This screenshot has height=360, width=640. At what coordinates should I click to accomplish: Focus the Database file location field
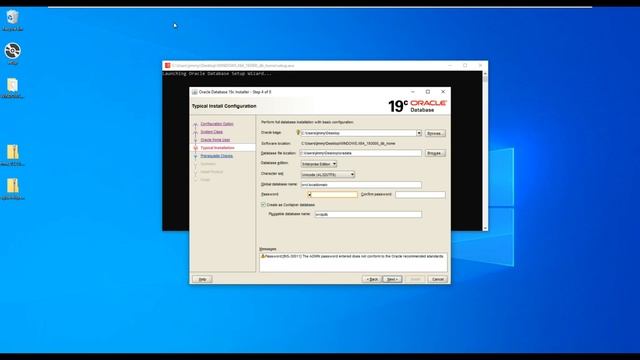361,153
